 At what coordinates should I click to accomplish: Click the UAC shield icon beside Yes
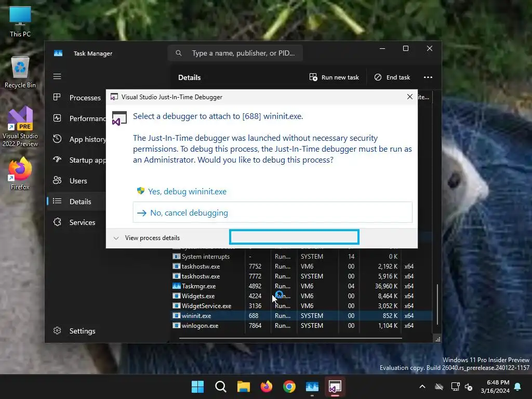[140, 191]
